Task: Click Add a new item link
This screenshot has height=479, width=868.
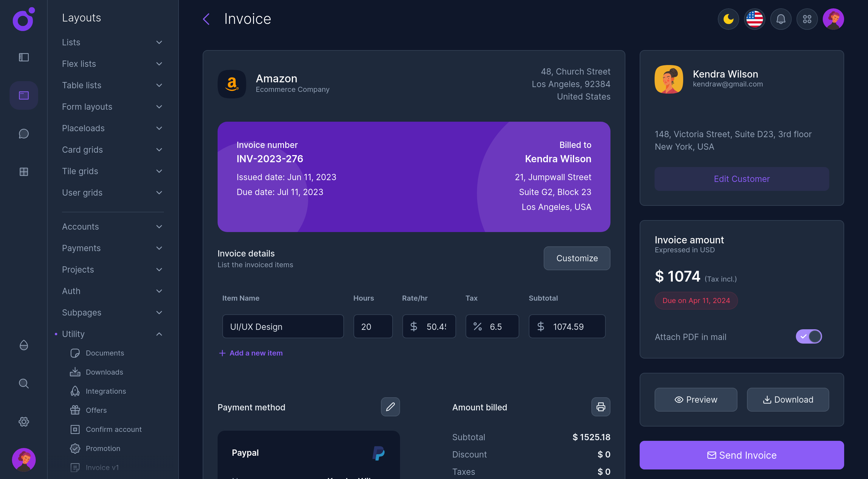Action: click(250, 353)
